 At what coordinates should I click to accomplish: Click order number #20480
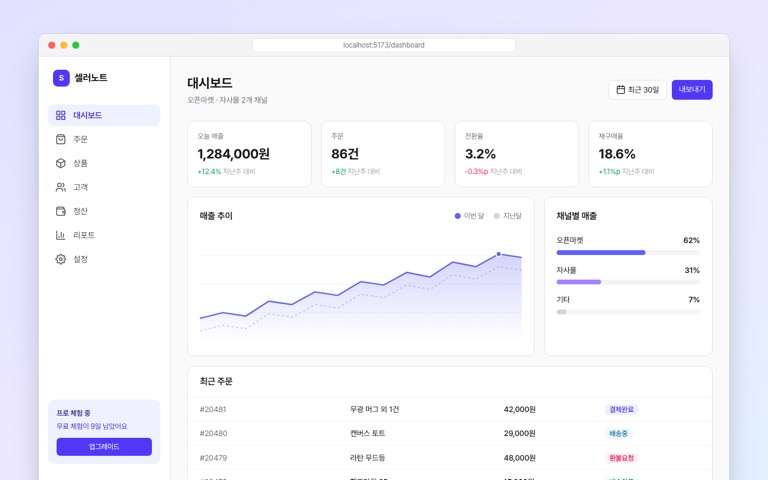[213, 433]
